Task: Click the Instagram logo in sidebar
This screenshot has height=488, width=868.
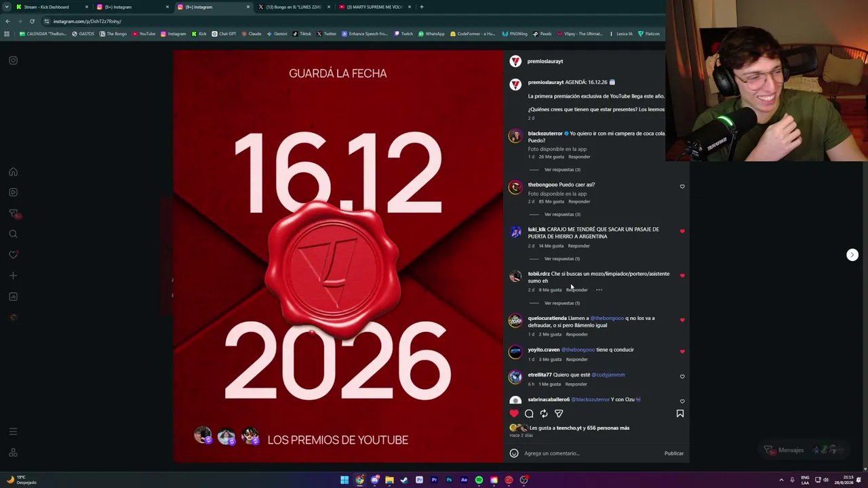Action: 13,60
